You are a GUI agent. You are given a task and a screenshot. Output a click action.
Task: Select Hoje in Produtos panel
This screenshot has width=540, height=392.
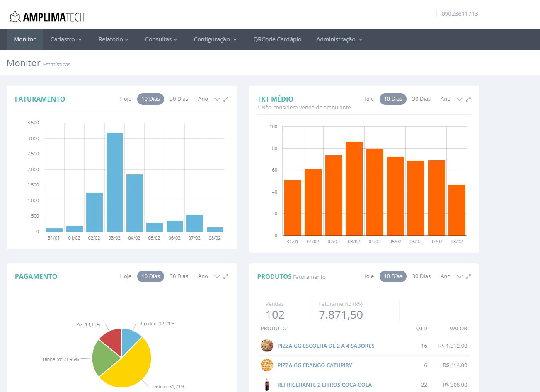368,276
